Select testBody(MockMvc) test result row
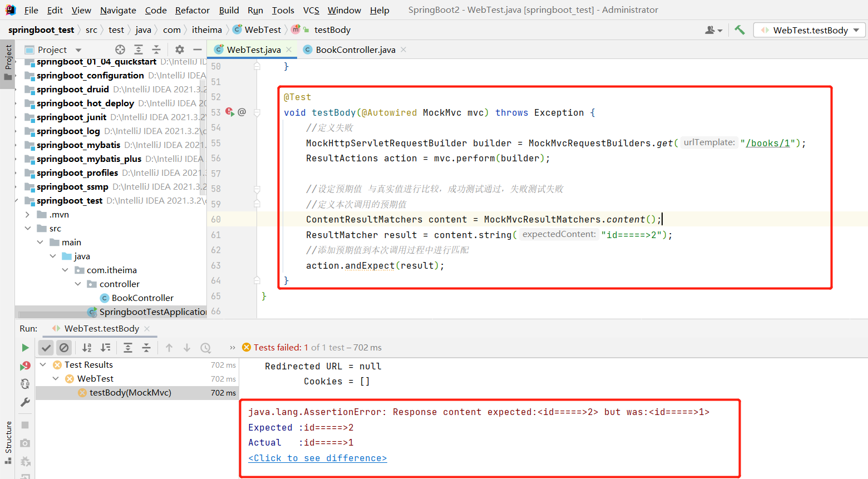 [137, 393]
